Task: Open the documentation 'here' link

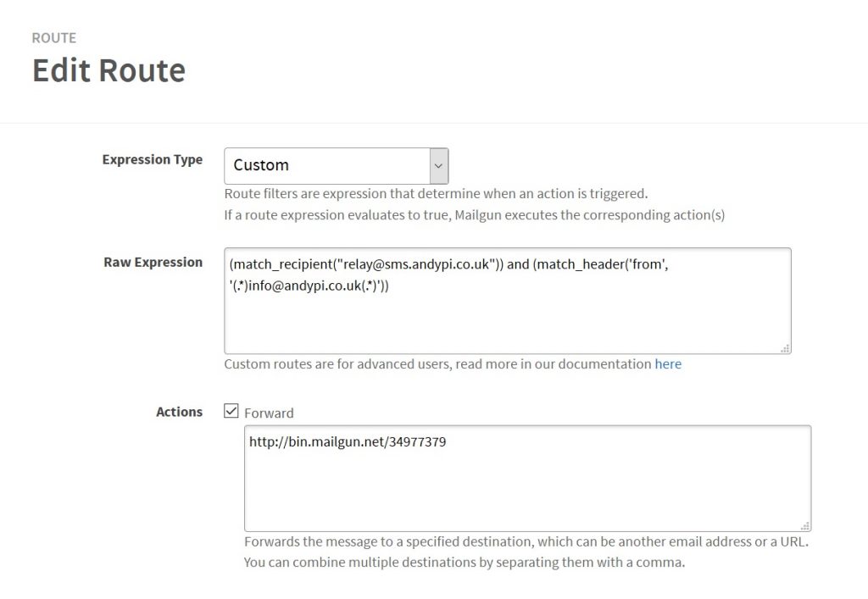Action: click(x=668, y=364)
